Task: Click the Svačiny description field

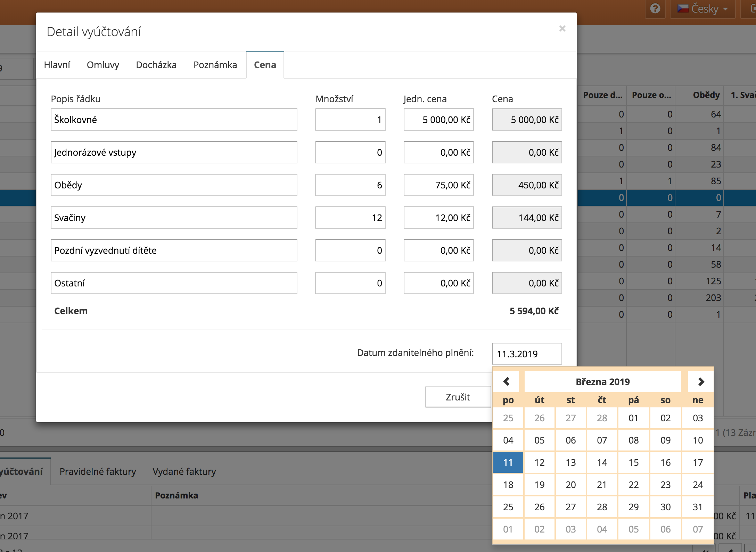Action: pyautogui.click(x=174, y=218)
